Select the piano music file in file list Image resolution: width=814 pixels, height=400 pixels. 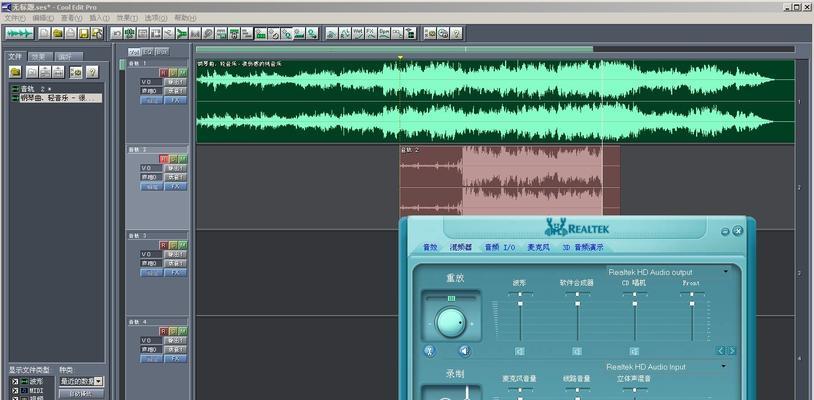tap(61, 98)
